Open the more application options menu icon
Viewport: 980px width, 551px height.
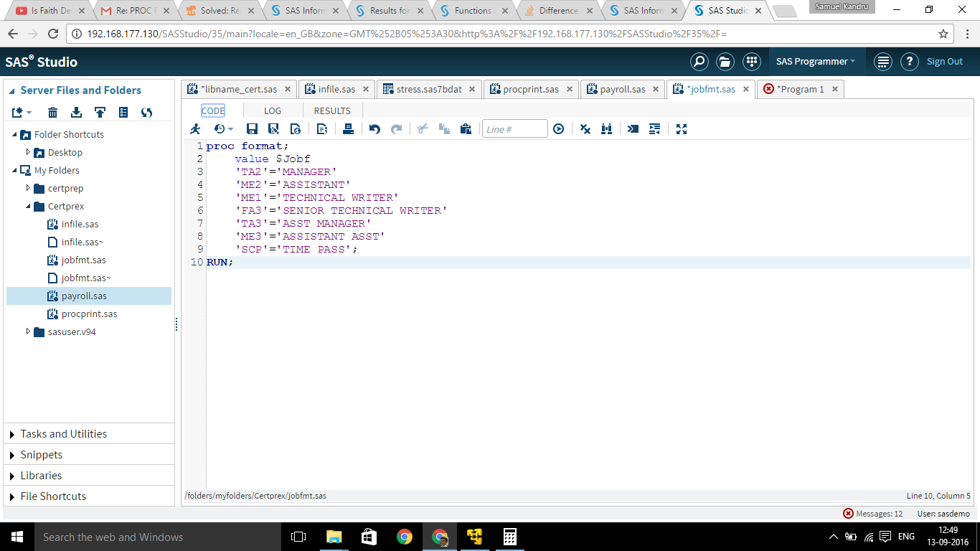coord(883,62)
